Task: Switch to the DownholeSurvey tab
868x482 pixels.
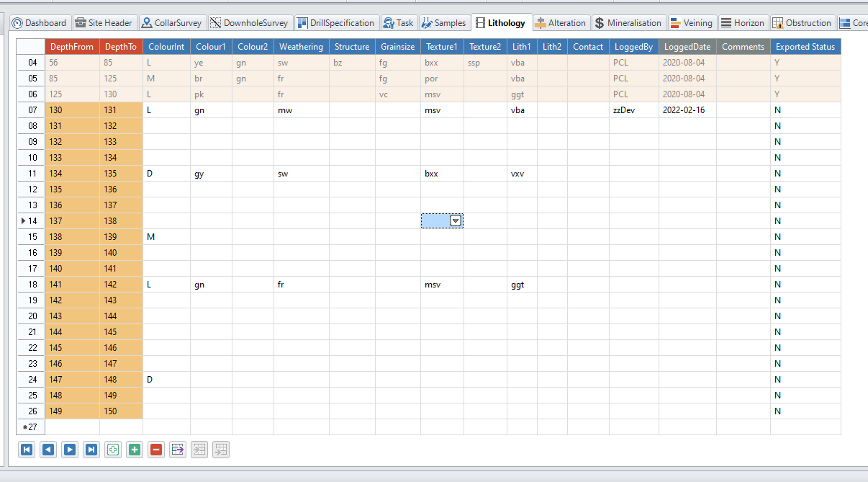Action: click(250, 23)
